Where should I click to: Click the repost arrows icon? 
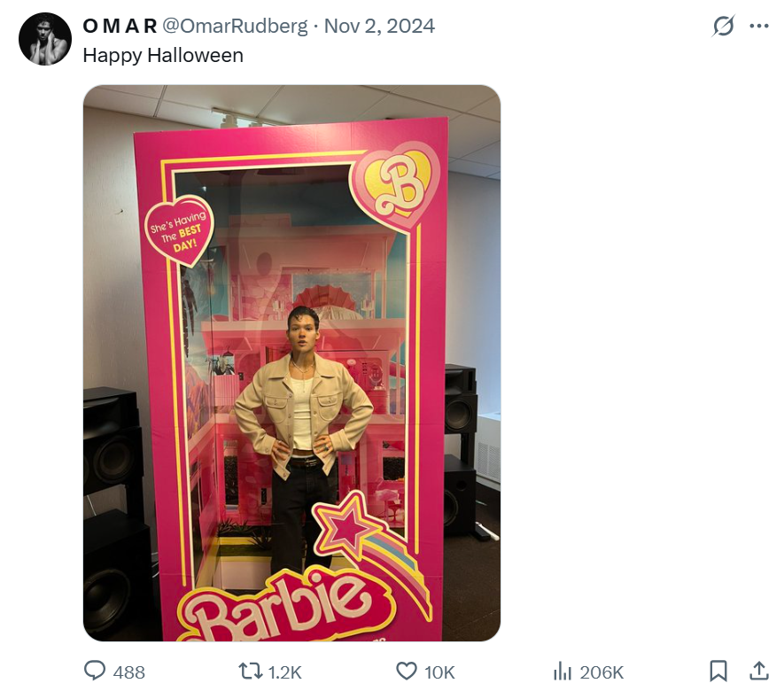pos(250,671)
